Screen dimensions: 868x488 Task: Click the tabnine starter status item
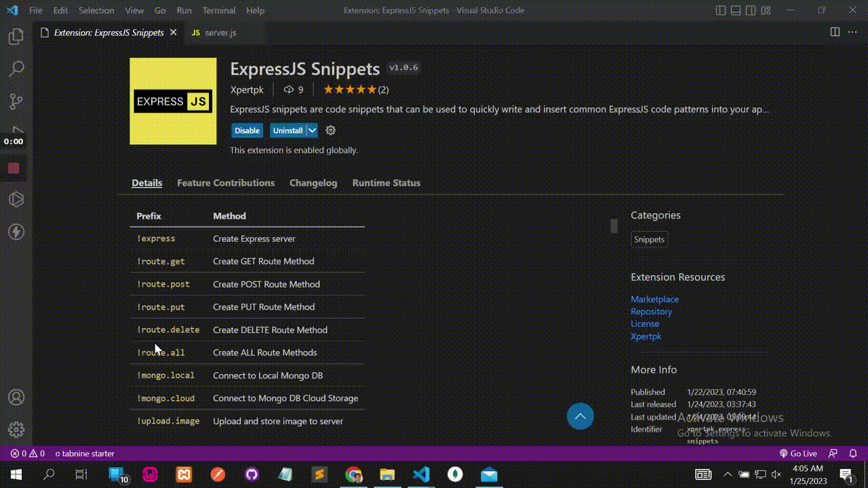85,453
